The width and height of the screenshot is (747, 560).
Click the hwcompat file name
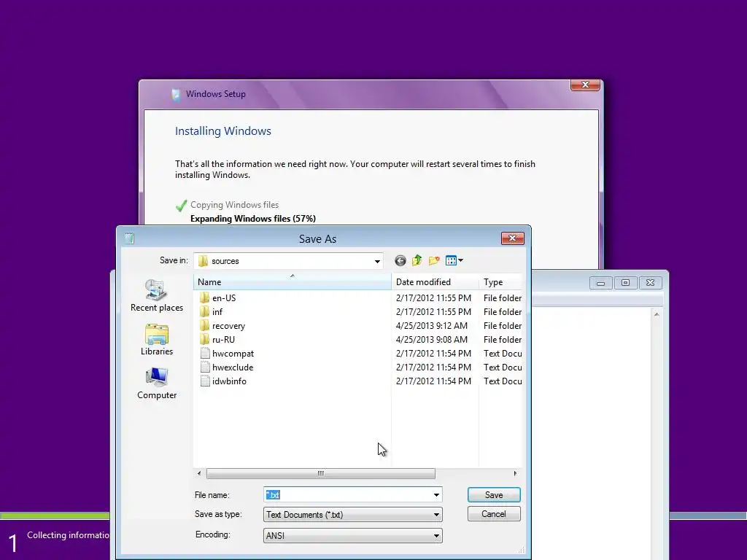233,354
